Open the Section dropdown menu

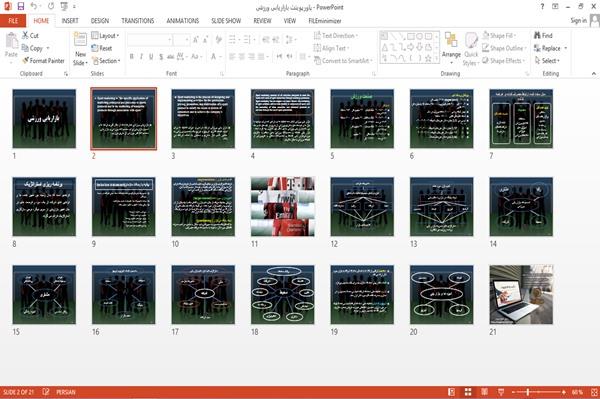pyautogui.click(x=106, y=61)
